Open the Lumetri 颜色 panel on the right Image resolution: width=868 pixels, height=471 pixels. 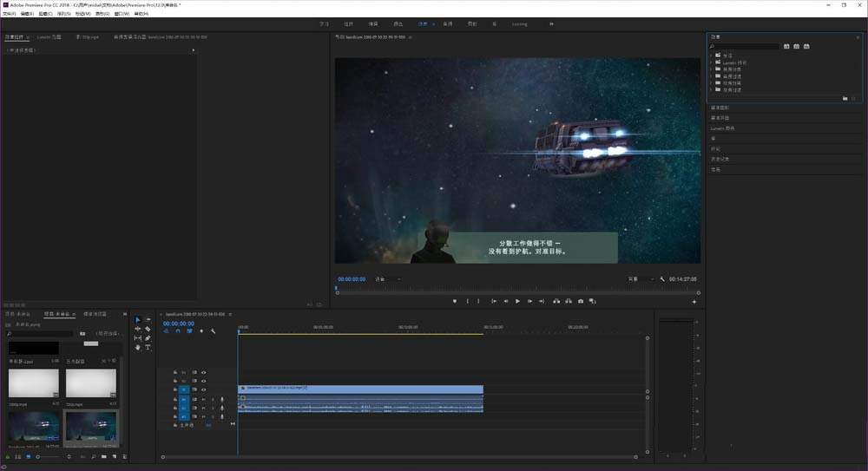coord(723,128)
